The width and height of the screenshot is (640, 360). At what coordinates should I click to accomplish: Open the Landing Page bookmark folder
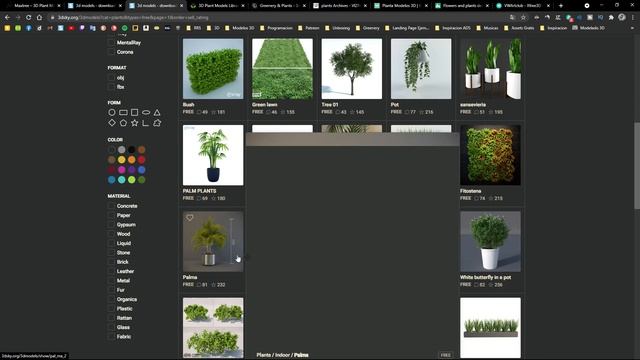click(x=407, y=28)
